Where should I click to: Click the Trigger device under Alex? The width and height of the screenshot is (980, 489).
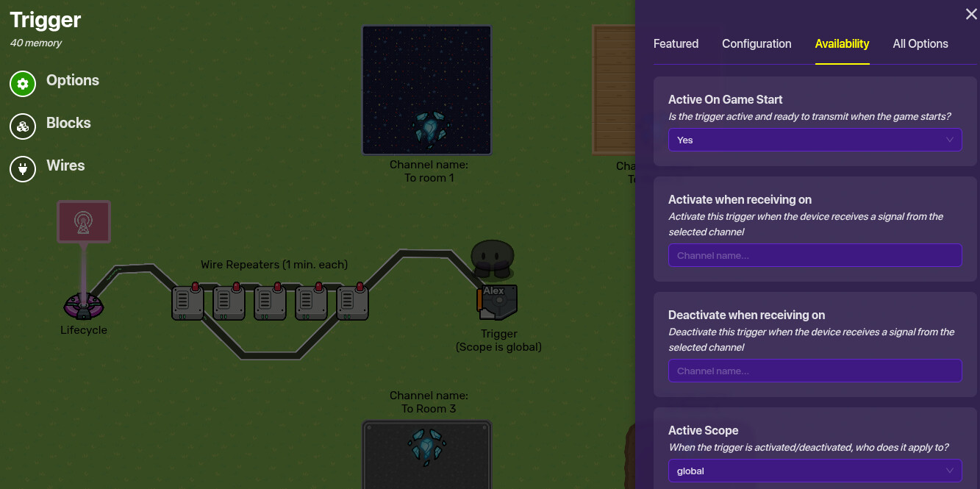point(499,302)
